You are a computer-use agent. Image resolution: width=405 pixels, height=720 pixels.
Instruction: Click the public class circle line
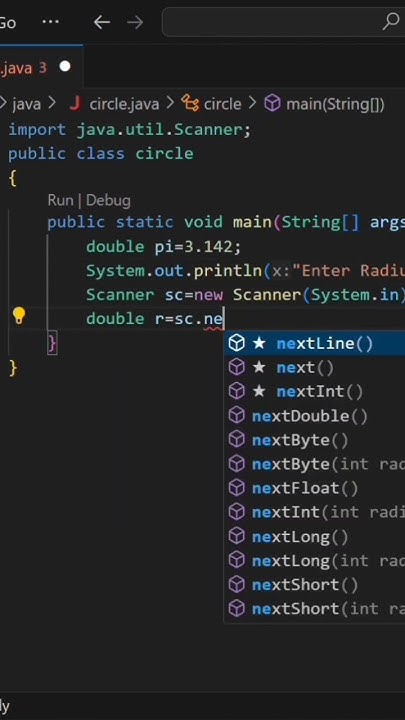point(101,154)
